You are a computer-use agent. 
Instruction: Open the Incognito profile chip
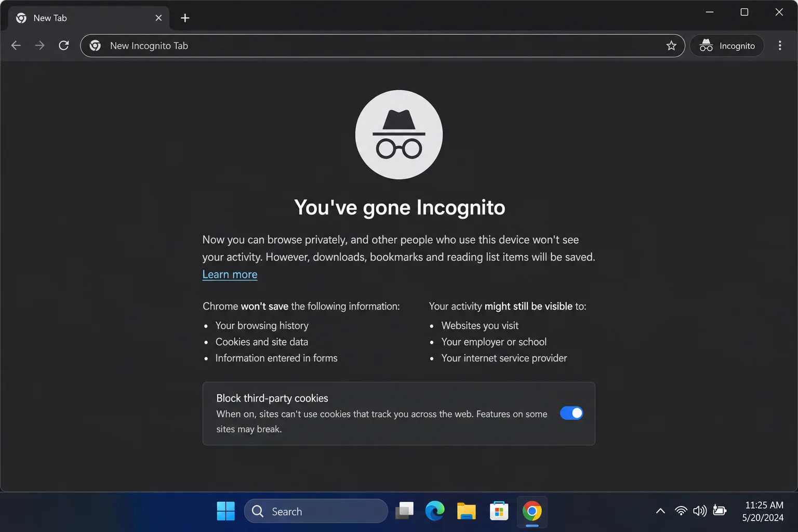click(727, 46)
